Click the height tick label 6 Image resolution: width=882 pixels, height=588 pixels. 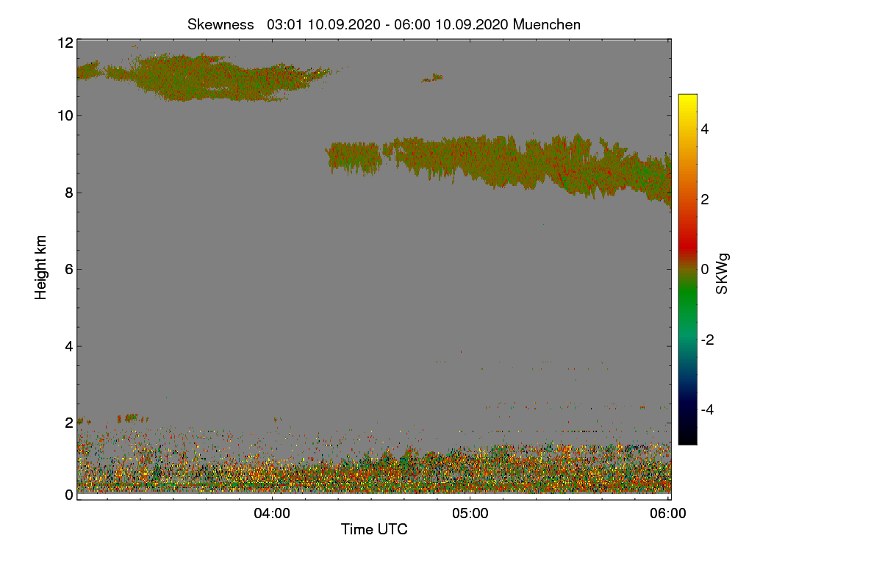(69, 269)
